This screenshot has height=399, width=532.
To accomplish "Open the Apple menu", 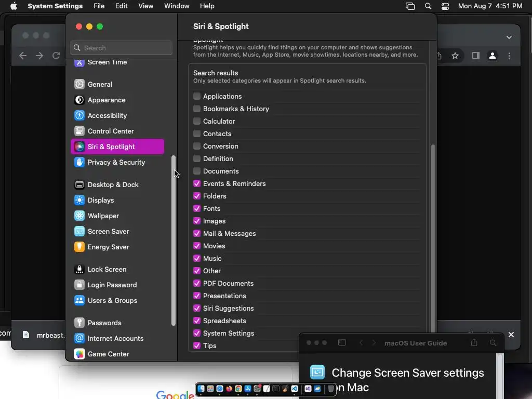I will click(14, 6).
